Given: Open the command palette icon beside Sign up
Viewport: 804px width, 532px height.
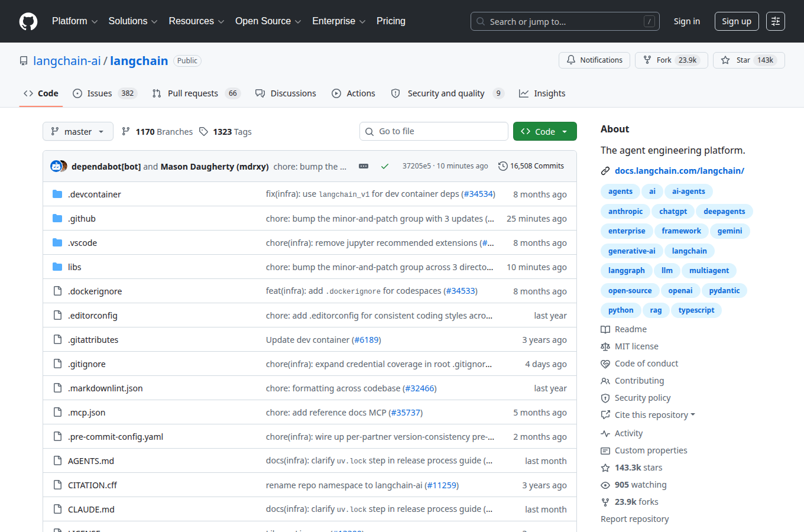Looking at the screenshot, I should tap(776, 21).
